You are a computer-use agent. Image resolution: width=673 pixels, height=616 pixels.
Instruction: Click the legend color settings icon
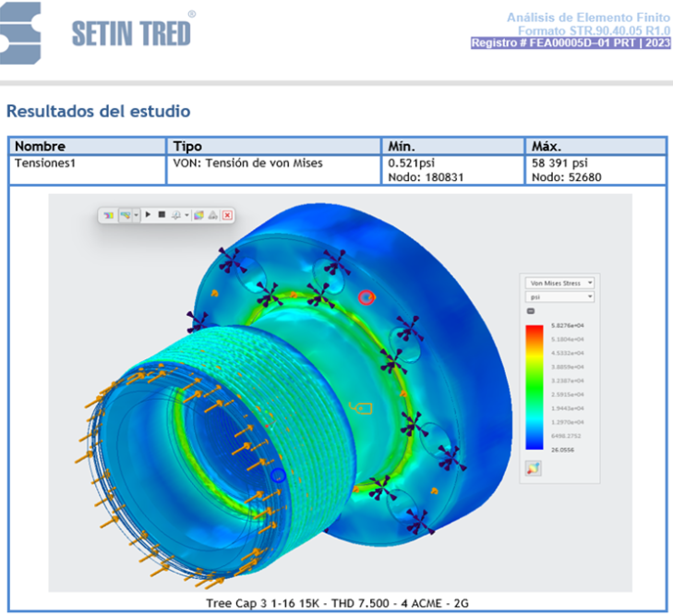[x=534, y=468]
